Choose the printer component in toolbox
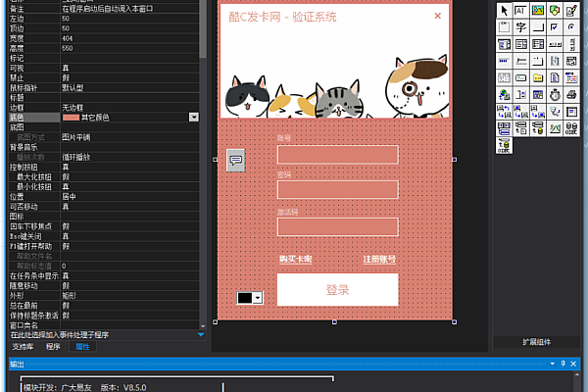Viewport: 588px width, 392px height. coord(571,94)
